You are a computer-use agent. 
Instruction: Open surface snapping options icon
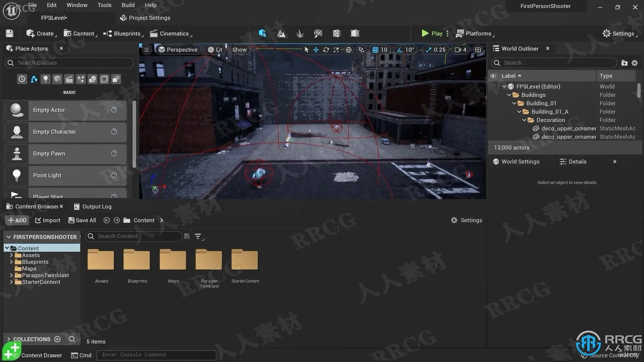click(361, 50)
